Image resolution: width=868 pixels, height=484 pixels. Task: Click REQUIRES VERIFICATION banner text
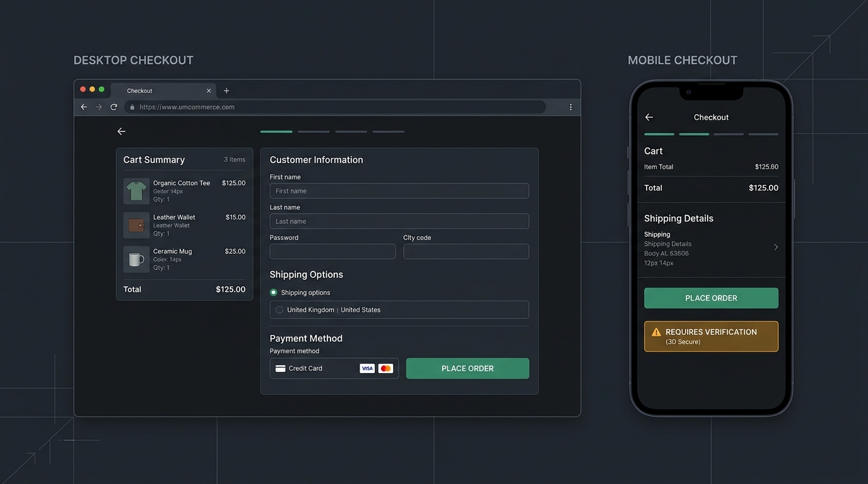pos(711,332)
